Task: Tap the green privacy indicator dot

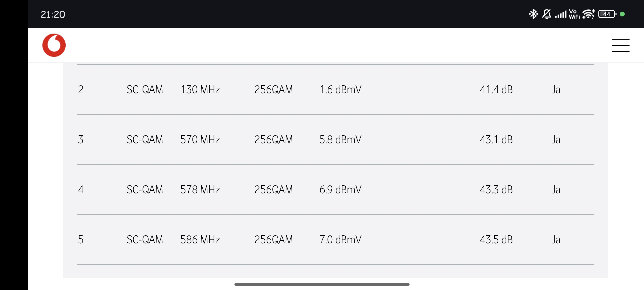Action: [x=623, y=14]
